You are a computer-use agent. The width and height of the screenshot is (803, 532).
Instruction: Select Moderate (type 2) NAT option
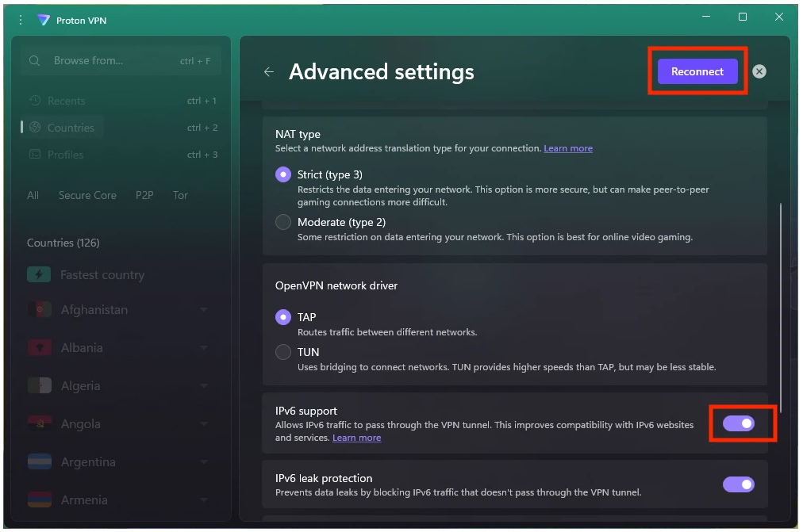tap(283, 223)
